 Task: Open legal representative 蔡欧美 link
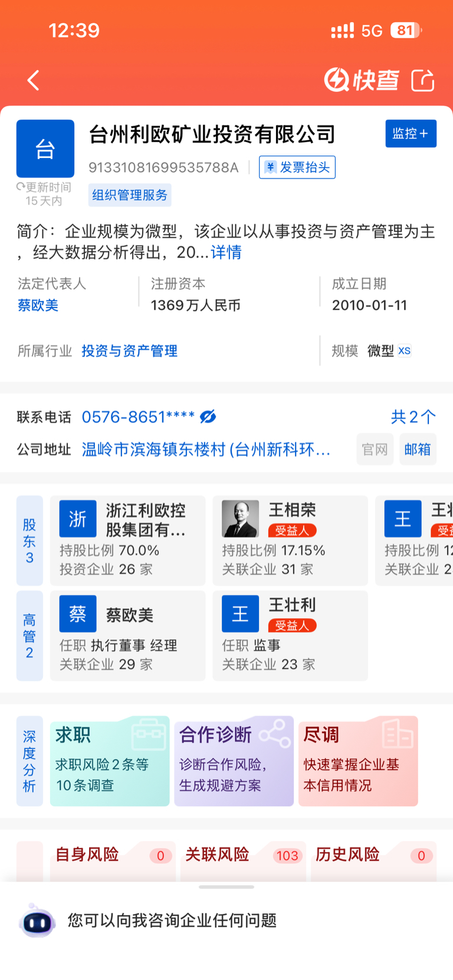point(38,305)
